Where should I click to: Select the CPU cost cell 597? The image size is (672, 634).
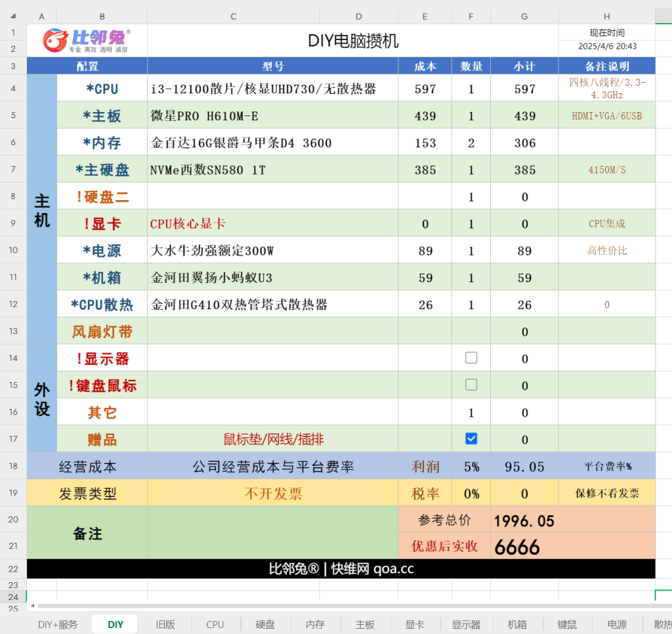pos(425,89)
